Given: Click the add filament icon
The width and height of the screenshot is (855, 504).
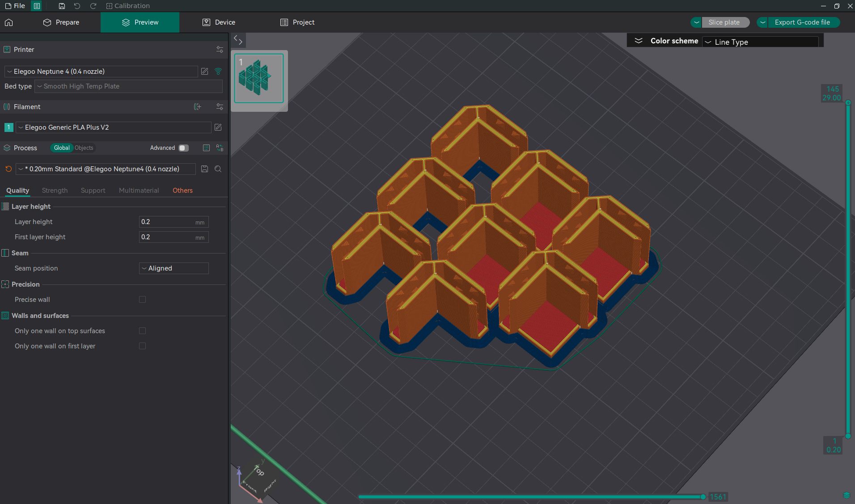Looking at the screenshot, I should [197, 107].
